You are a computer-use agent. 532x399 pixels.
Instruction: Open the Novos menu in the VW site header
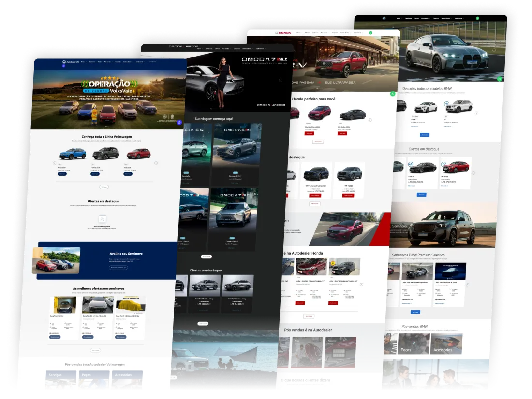[84, 62]
